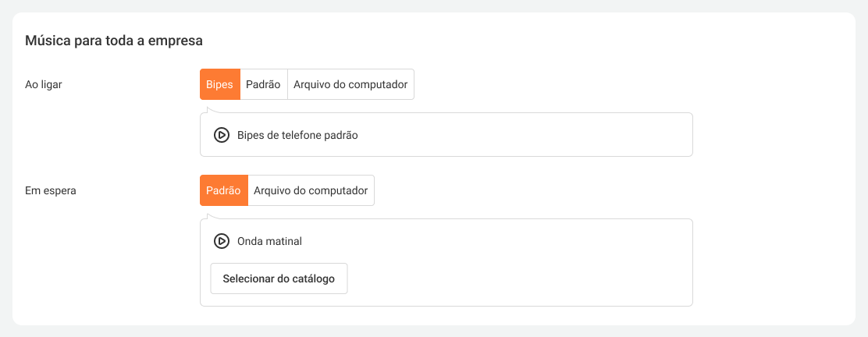Click the callout pointer below Em espera Padrão
Viewport: 868px width, 337px height.
(x=209, y=216)
